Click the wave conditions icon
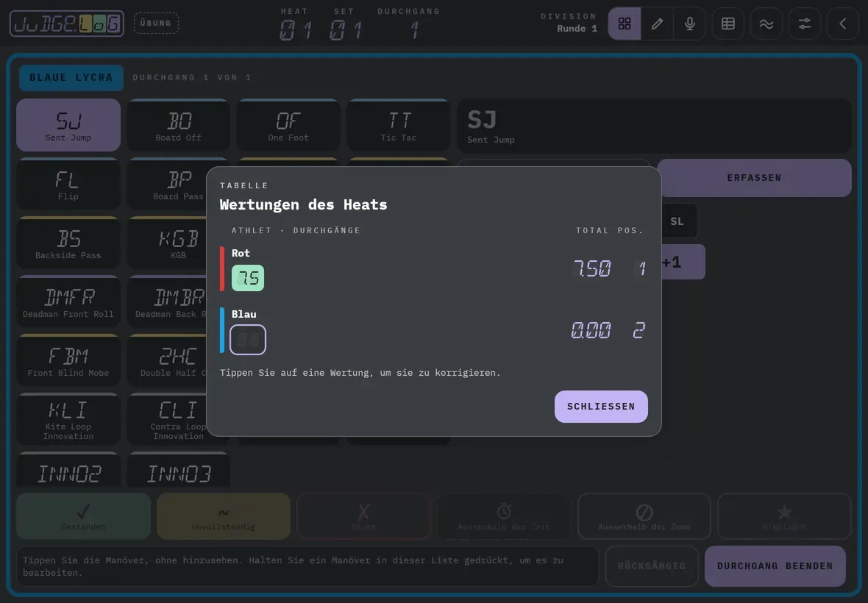 (x=766, y=24)
